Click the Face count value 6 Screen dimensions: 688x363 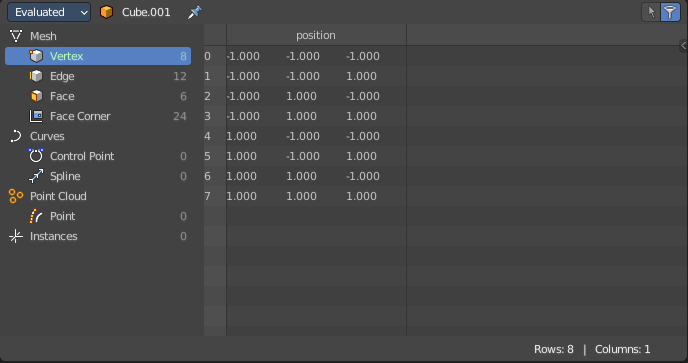point(183,96)
